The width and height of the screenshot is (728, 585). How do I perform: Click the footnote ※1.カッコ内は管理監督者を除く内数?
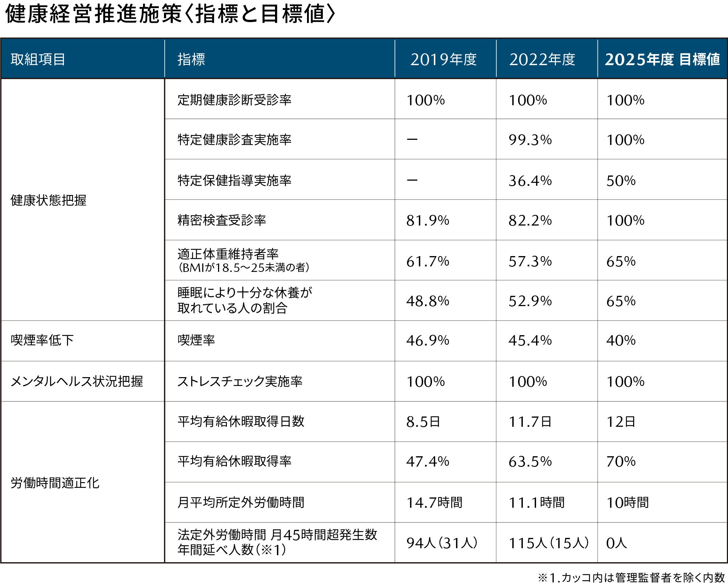pos(631,577)
